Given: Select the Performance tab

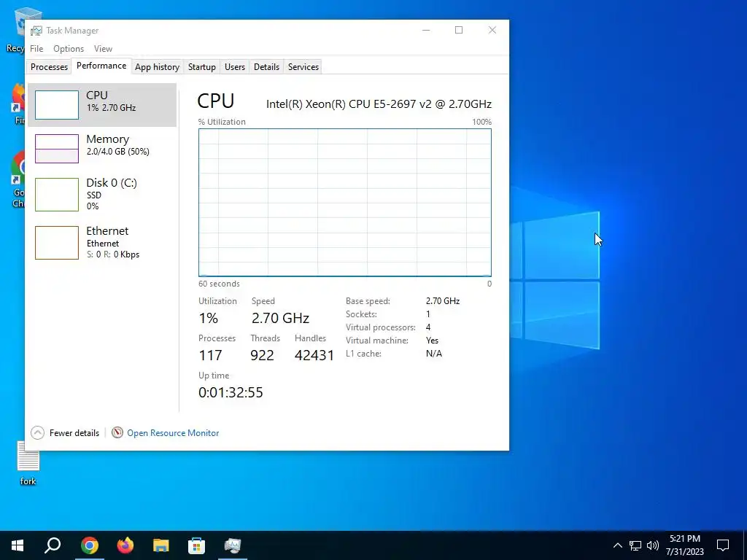Looking at the screenshot, I should point(101,66).
